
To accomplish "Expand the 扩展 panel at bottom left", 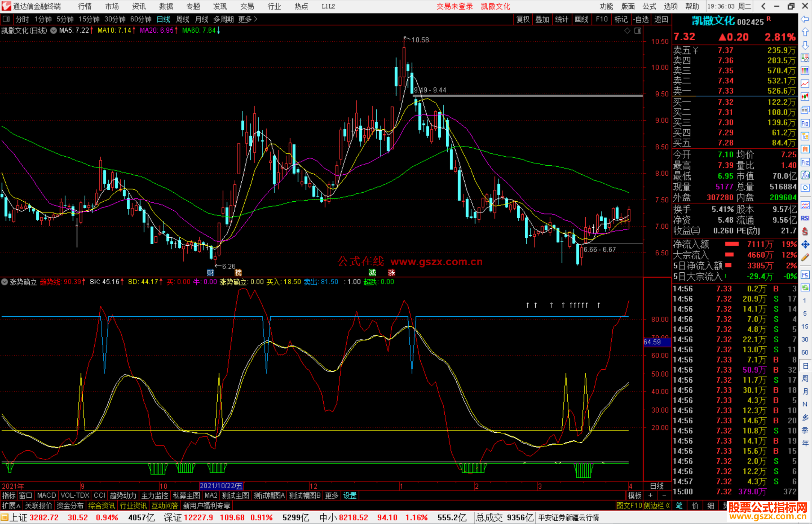I will click(11, 506).
